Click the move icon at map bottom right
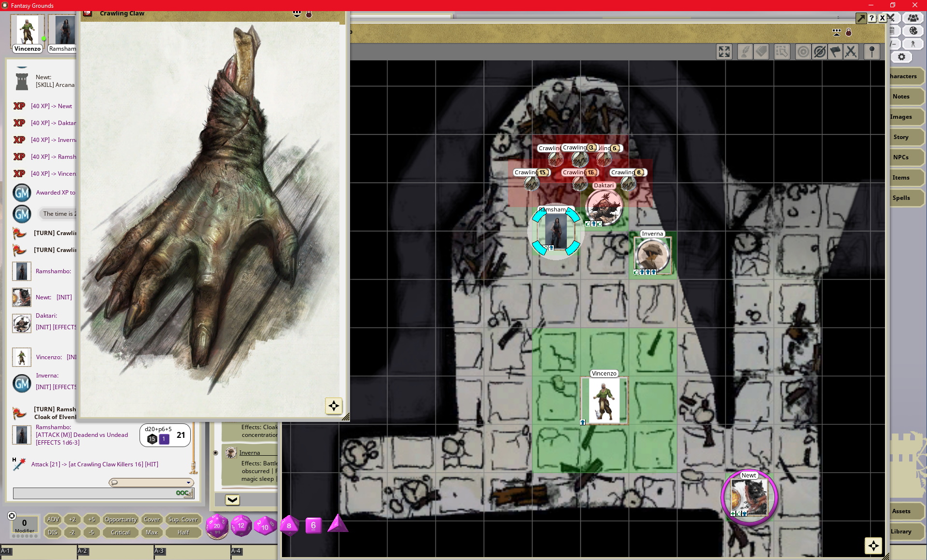 [x=873, y=546]
